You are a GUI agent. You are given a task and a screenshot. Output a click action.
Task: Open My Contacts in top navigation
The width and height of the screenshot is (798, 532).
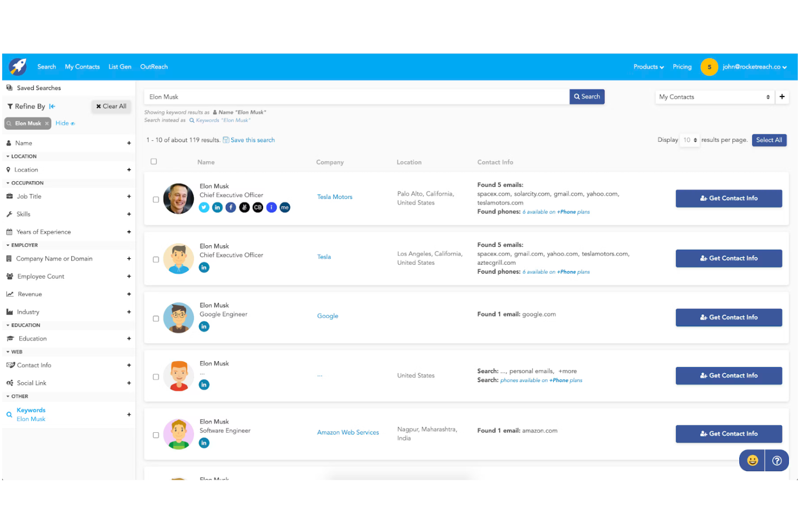82,67
